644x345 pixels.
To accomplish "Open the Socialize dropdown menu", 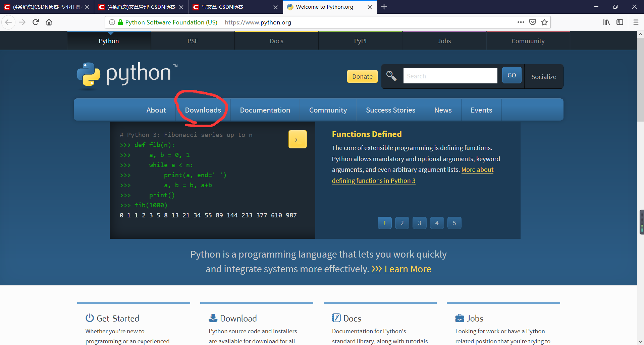I will (x=544, y=76).
